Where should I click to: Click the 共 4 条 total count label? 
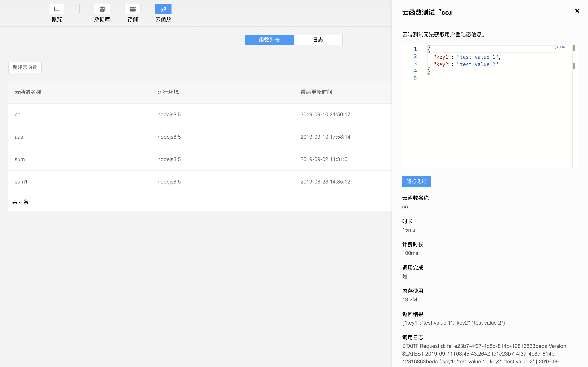[20, 202]
